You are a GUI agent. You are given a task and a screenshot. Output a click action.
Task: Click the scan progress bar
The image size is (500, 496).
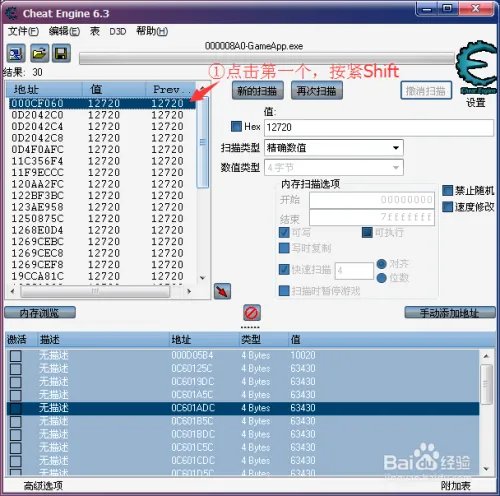(x=267, y=59)
